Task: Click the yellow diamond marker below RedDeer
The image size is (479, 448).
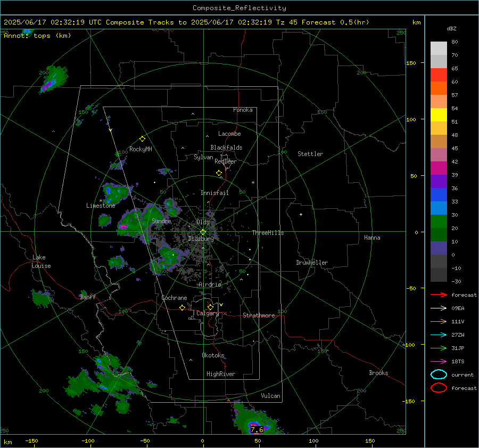Action: pos(219,173)
